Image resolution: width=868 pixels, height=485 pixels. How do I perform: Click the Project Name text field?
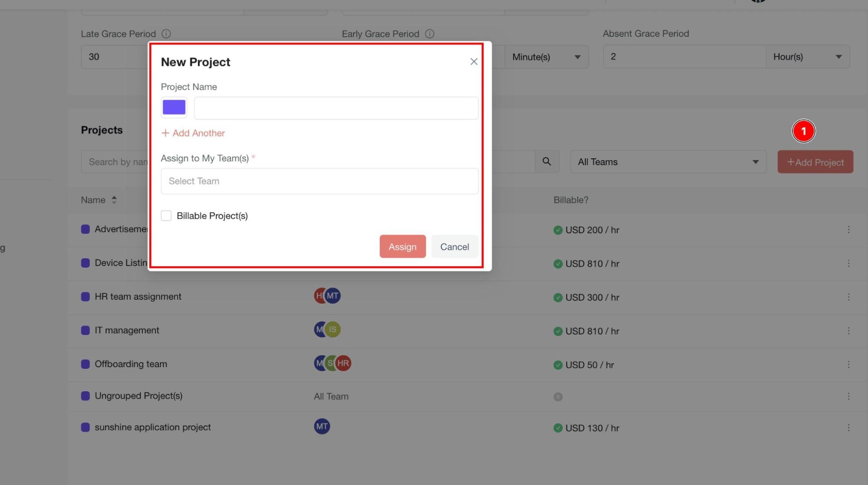(x=336, y=108)
